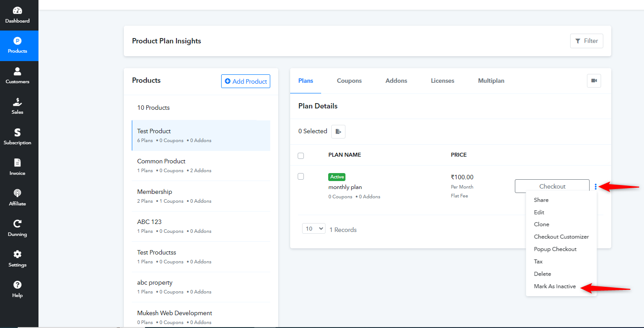Open the Dashboard speedometer icon
The height and width of the screenshot is (328, 644).
pos(17,11)
